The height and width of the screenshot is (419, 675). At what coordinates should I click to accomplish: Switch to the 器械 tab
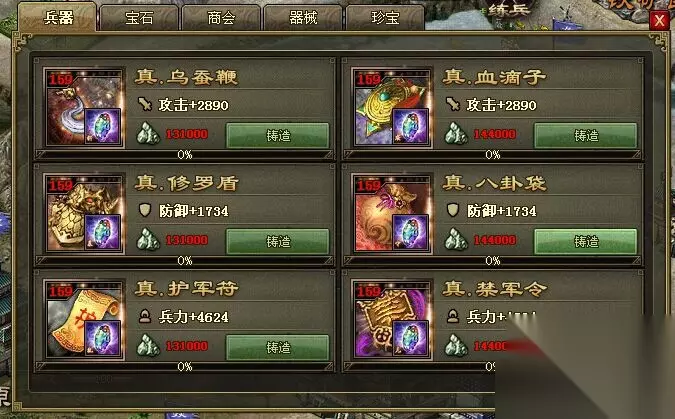tap(303, 18)
